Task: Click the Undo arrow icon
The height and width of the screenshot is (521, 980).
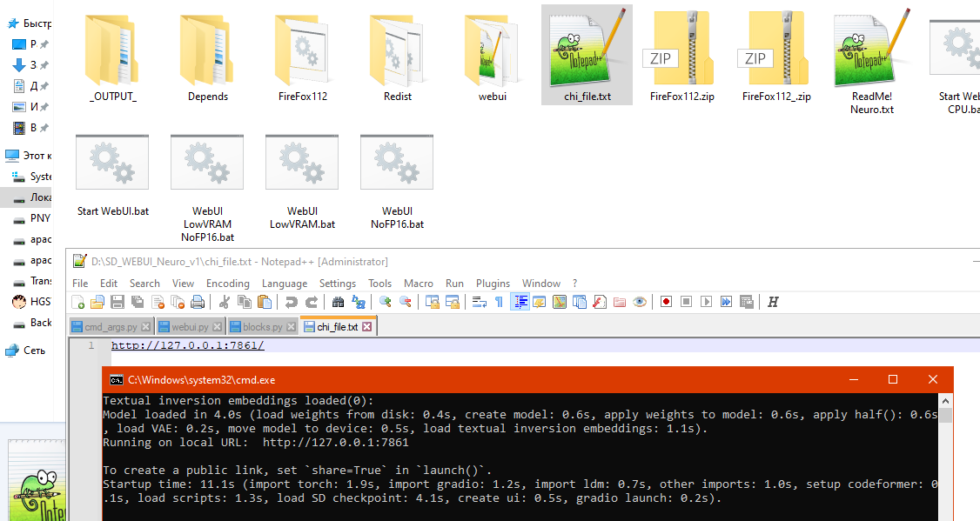Action: [291, 303]
